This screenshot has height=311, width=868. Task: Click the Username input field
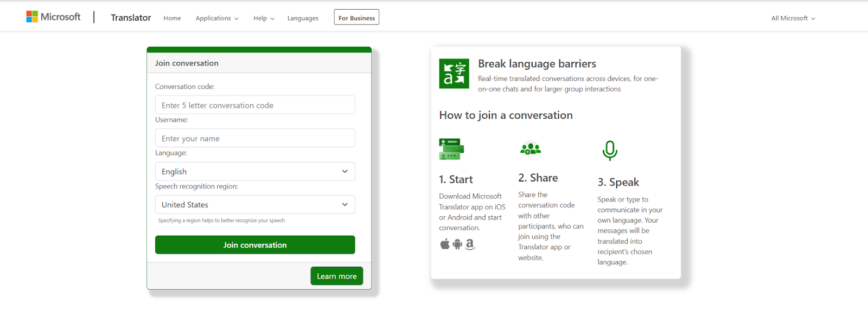pos(255,139)
